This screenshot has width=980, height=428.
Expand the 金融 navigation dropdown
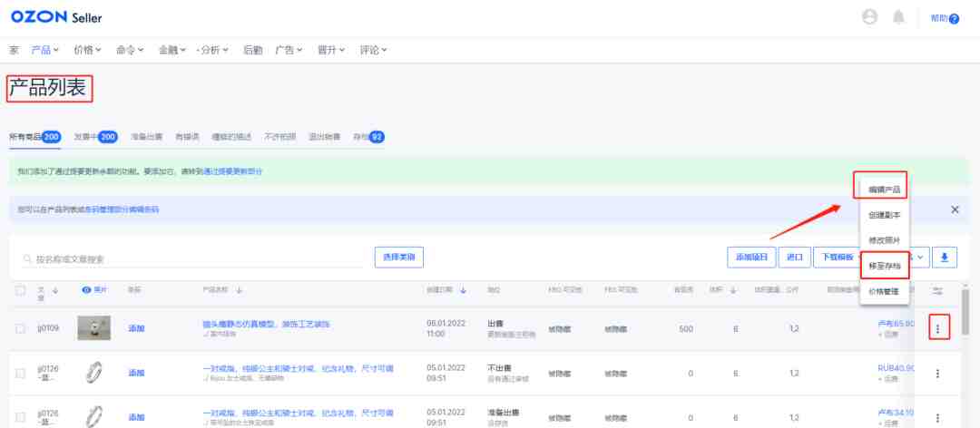[172, 50]
